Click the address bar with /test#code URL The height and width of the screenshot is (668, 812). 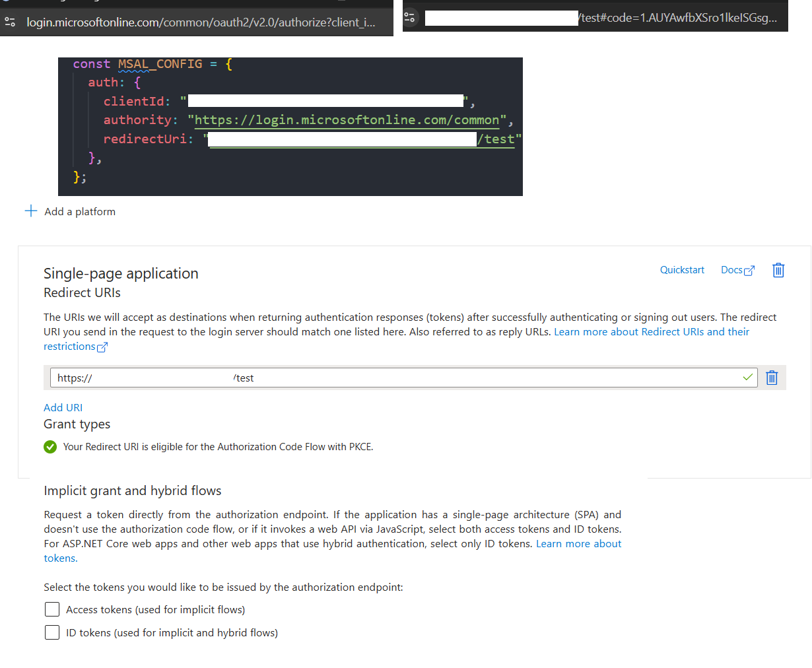pos(601,18)
